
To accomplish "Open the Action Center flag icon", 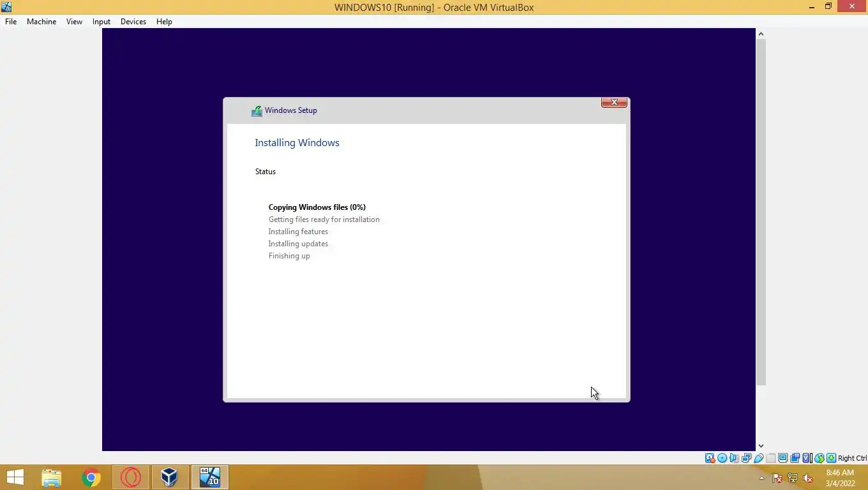I will click(x=777, y=478).
